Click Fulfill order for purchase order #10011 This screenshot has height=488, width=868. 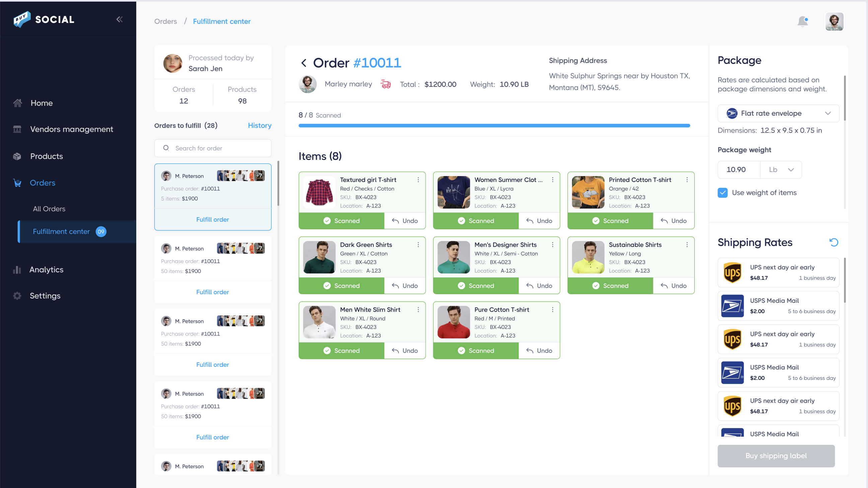(x=212, y=219)
